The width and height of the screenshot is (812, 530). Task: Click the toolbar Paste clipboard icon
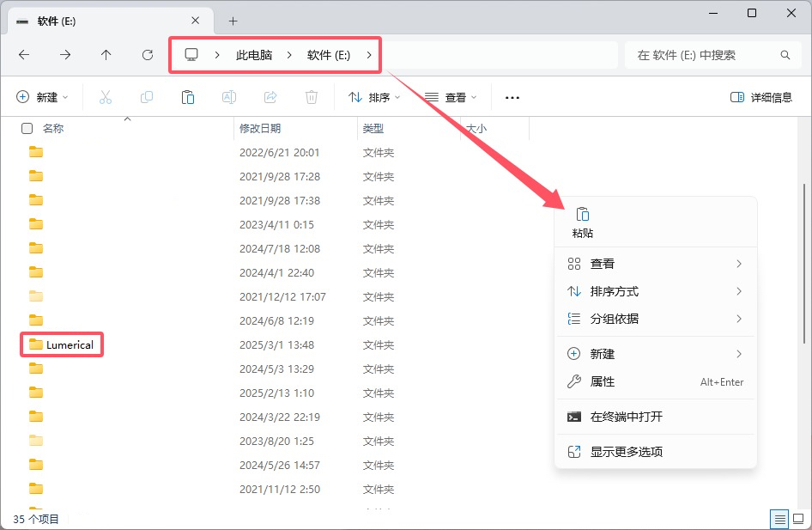(x=188, y=98)
